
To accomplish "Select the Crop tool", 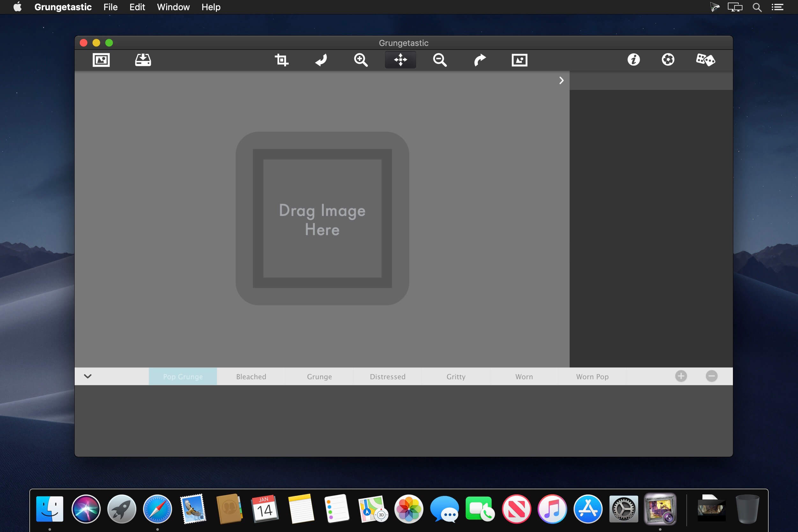I will click(x=281, y=60).
